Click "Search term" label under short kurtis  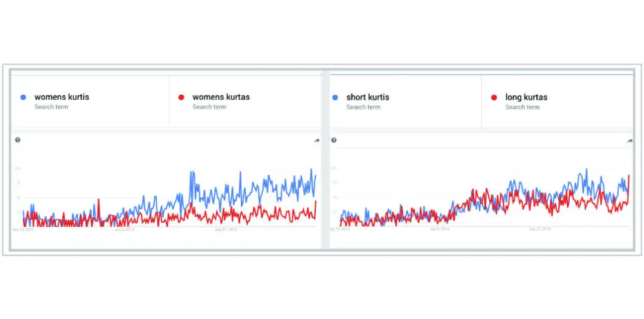pos(364,107)
